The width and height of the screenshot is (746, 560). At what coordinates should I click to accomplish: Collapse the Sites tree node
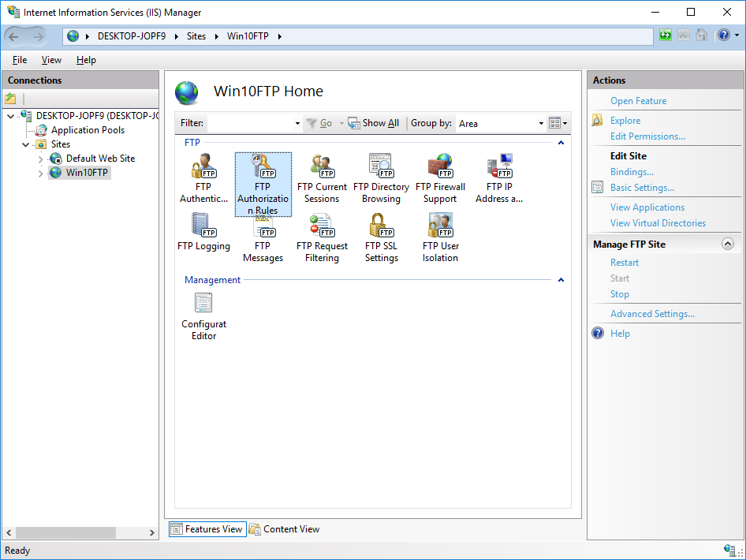[x=26, y=145]
